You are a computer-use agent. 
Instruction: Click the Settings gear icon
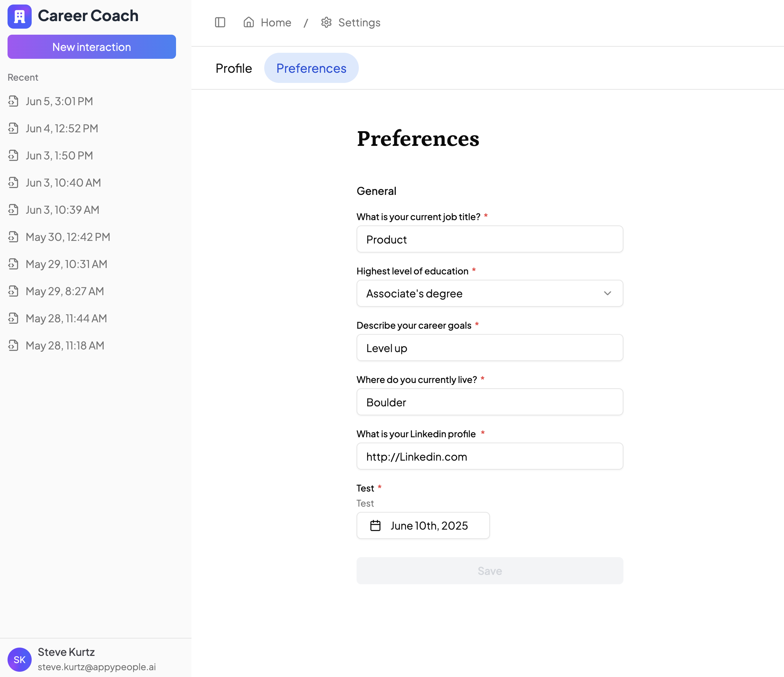click(326, 22)
